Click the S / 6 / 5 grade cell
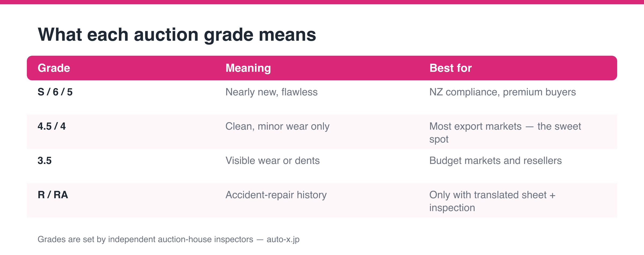This screenshot has height=255, width=644. (55, 92)
